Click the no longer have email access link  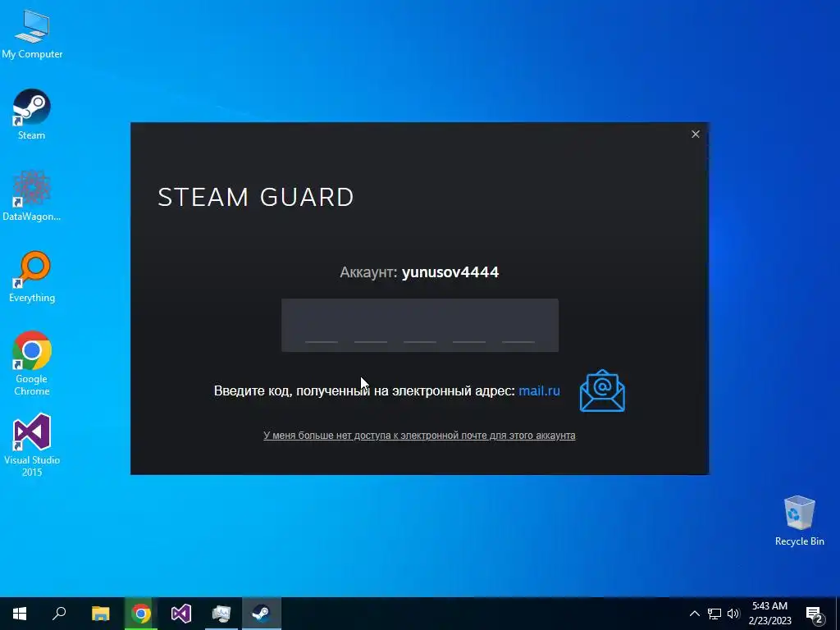(419, 436)
